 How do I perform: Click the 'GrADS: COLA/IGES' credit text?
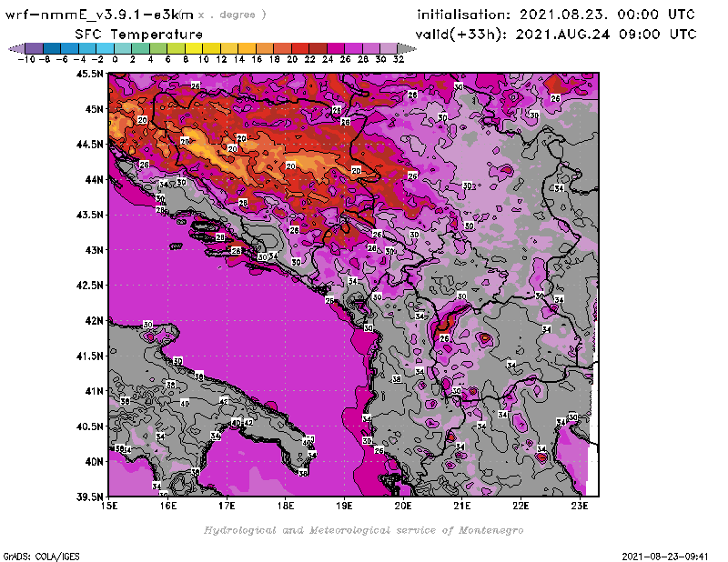point(41,557)
